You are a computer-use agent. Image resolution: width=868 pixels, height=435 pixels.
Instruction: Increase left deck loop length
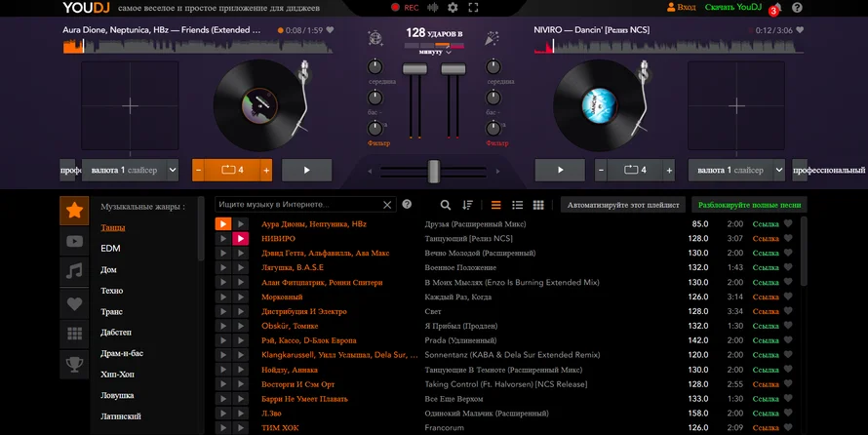tap(266, 170)
